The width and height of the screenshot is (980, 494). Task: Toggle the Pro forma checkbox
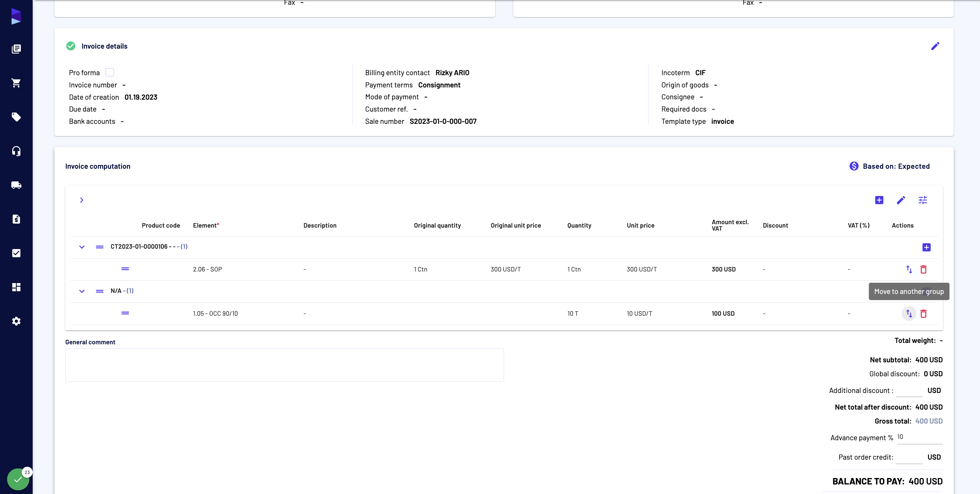[x=110, y=72]
